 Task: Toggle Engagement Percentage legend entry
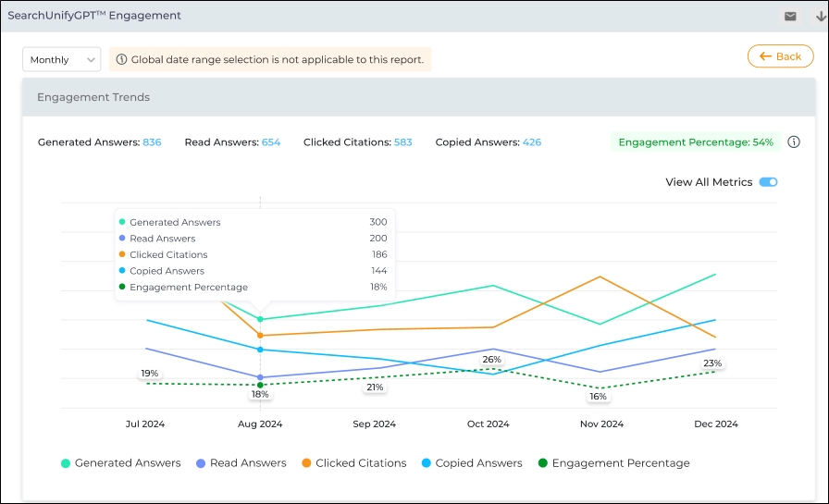[612, 463]
